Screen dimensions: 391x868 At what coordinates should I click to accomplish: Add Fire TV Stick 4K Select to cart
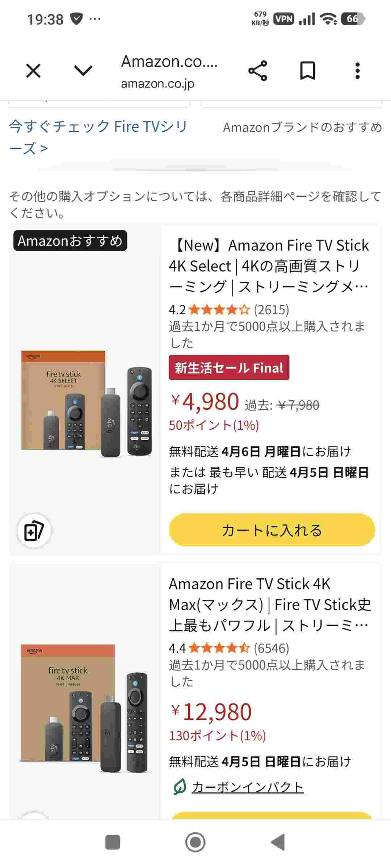pyautogui.click(x=272, y=530)
